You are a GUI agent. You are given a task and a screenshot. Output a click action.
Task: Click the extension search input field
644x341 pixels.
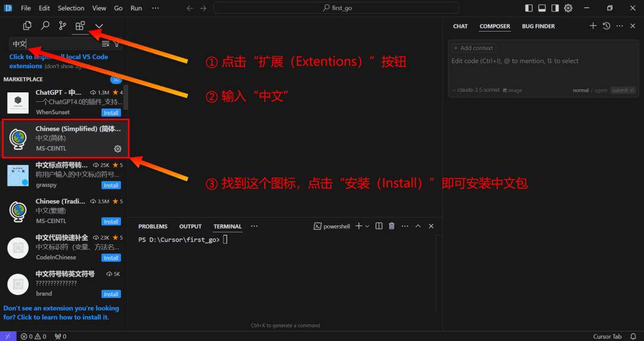coord(55,44)
